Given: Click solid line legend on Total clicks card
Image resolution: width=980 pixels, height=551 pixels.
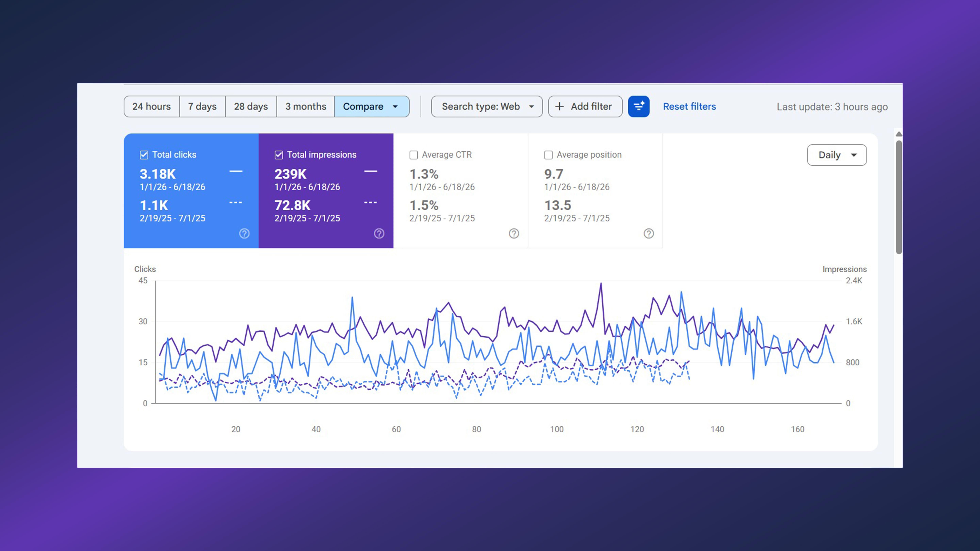Looking at the screenshot, I should point(236,171).
